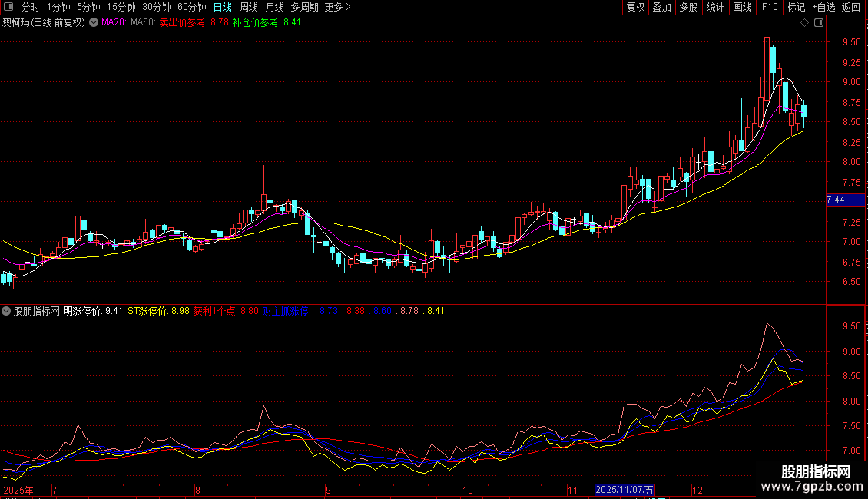Select the 15分钟 period tab
This screenshot has height=499, width=868.
[121, 7]
